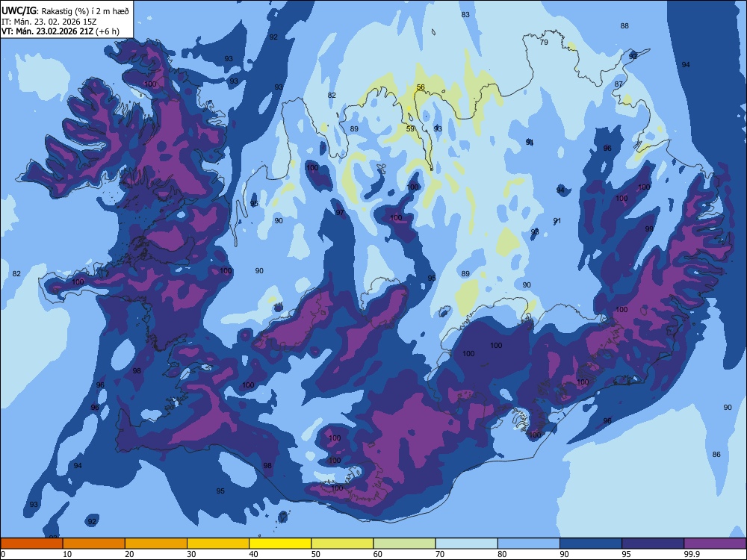Screen dimensions: 747x560
Task: Click the indigo 95–99.9 legend swatch
Action: (x=653, y=544)
